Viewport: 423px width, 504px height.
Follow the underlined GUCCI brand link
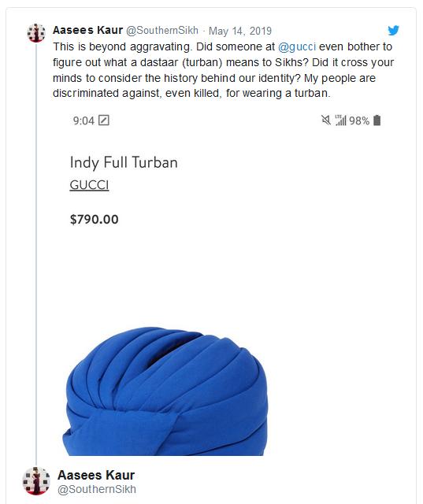89,185
